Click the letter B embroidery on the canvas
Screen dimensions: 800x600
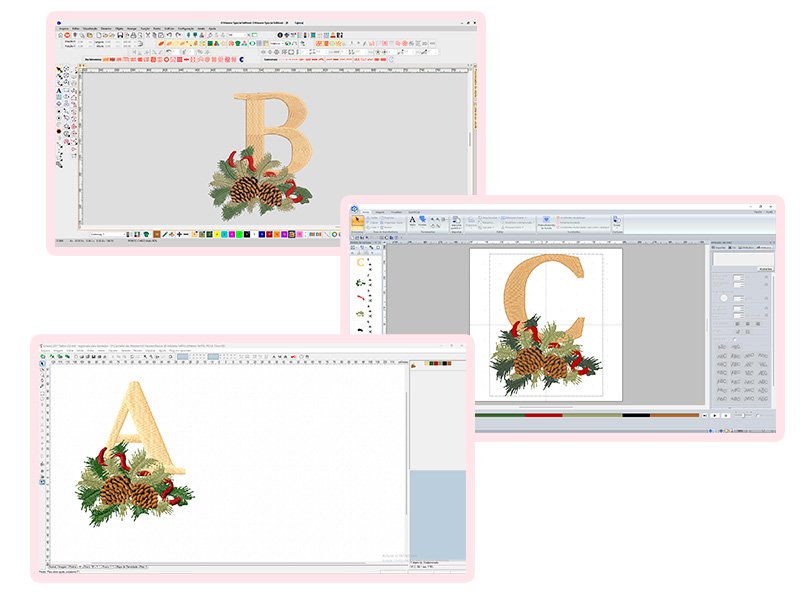[272, 132]
